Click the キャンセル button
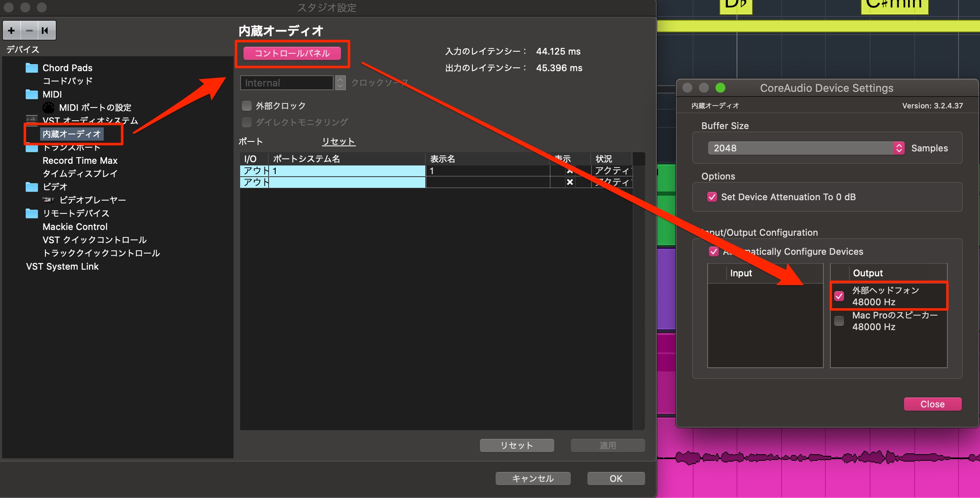The image size is (980, 498). click(x=533, y=479)
